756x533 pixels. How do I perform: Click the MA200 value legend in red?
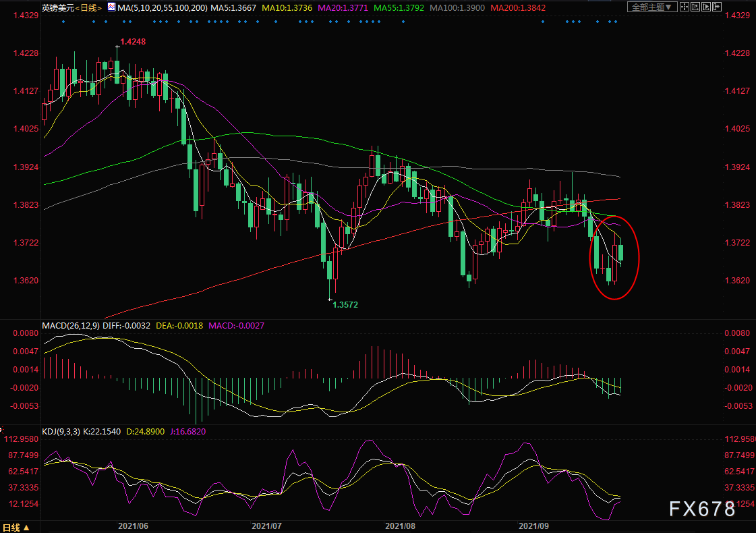(517, 7)
